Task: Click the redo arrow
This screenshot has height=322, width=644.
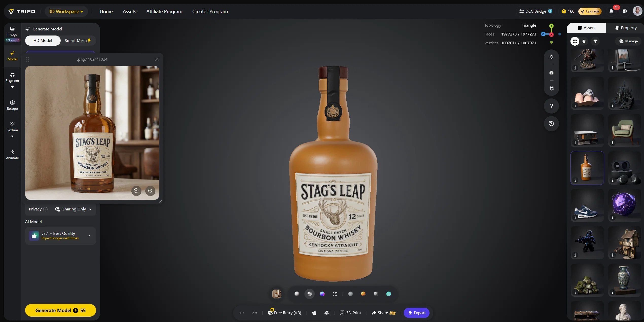Action: tap(255, 313)
